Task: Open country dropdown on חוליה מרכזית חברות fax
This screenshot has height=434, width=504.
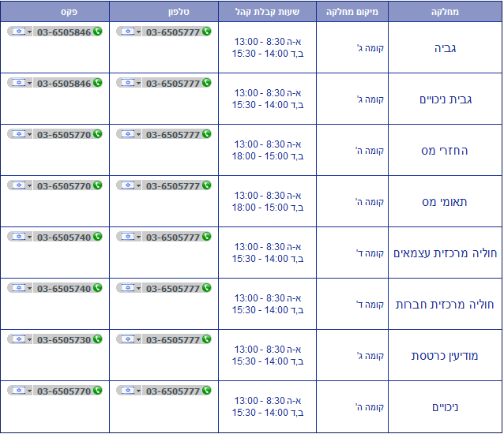Action: click(x=30, y=288)
